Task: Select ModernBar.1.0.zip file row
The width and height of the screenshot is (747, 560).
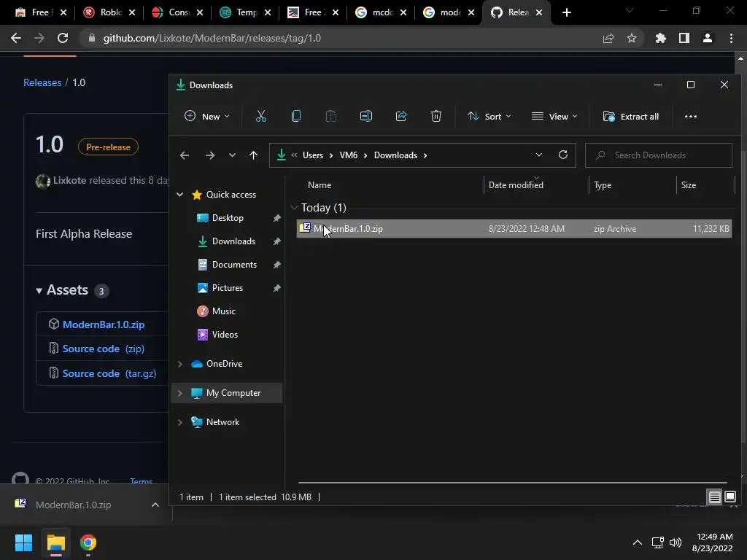Action: click(x=514, y=228)
